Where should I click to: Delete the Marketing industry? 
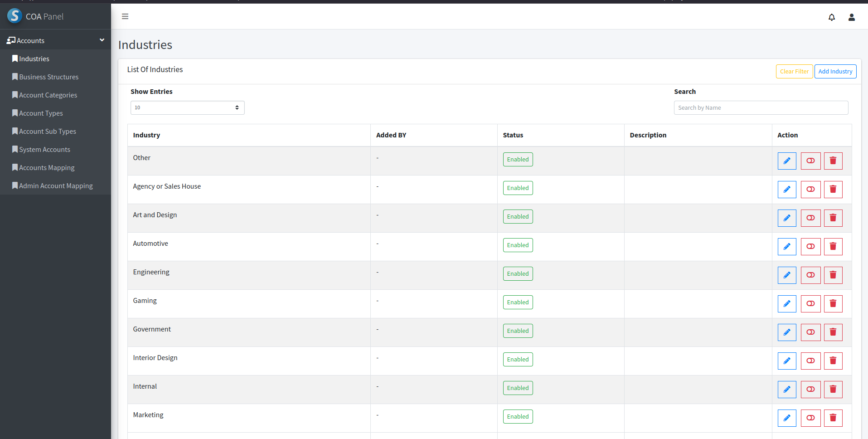click(x=833, y=418)
